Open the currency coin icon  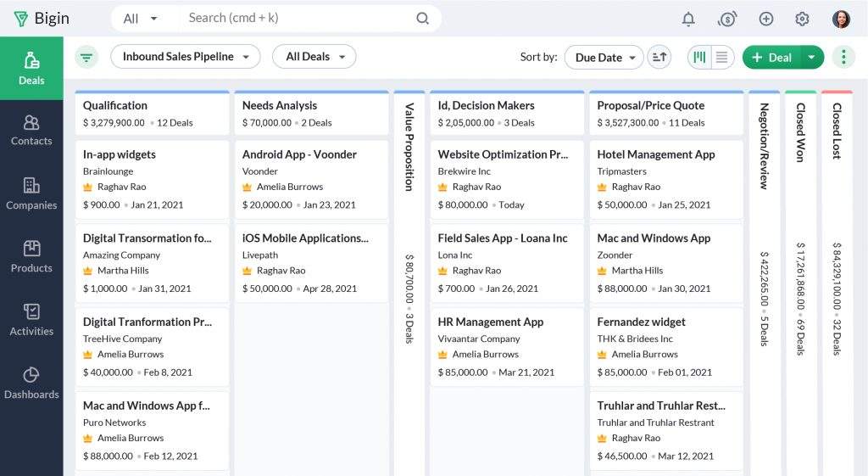tap(726, 19)
